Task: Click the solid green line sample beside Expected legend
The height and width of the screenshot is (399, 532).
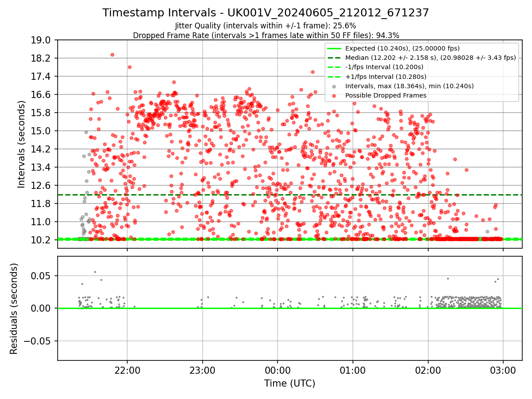Action: (x=334, y=48)
